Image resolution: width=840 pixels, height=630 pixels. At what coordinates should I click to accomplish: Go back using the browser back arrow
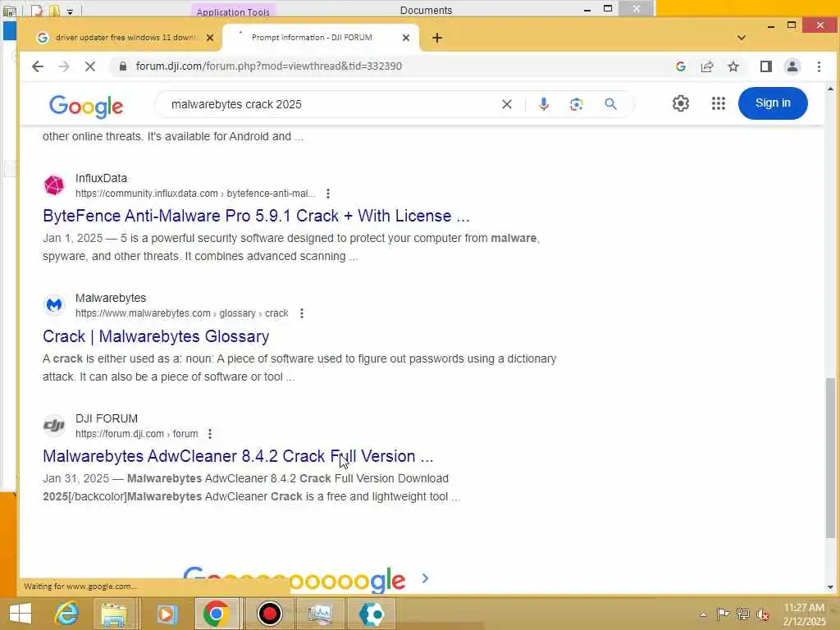38,66
